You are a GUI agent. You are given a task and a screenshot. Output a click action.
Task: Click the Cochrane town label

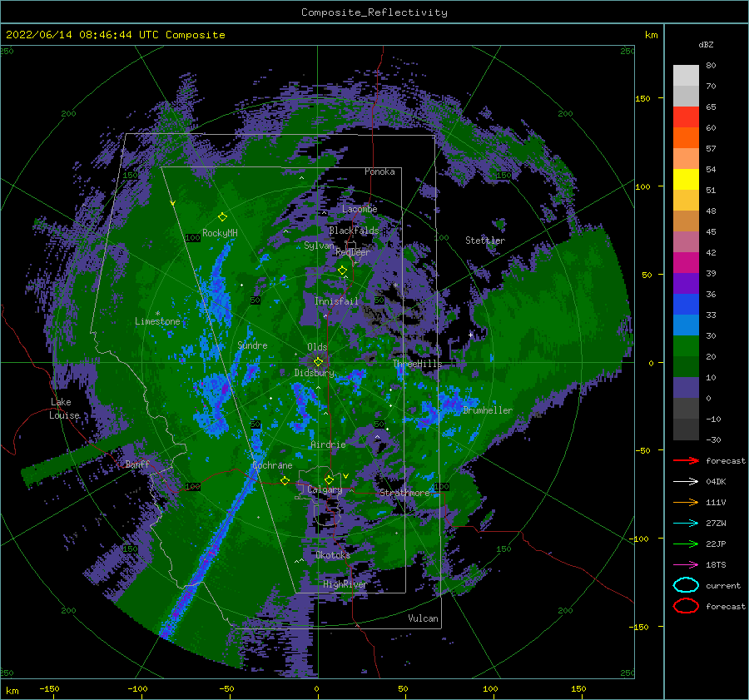[x=272, y=465]
